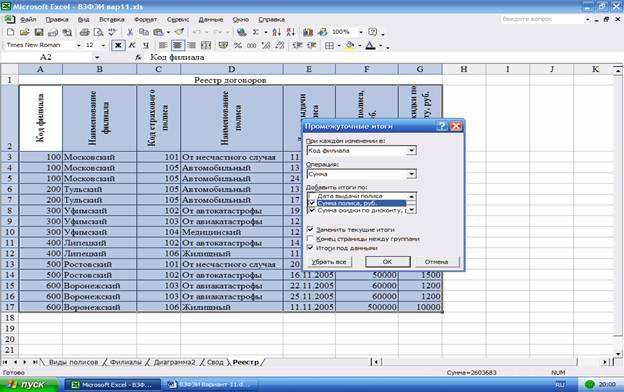The width and height of the screenshot is (624, 392).
Task: Align text right in toolbar
Action: click(191, 45)
